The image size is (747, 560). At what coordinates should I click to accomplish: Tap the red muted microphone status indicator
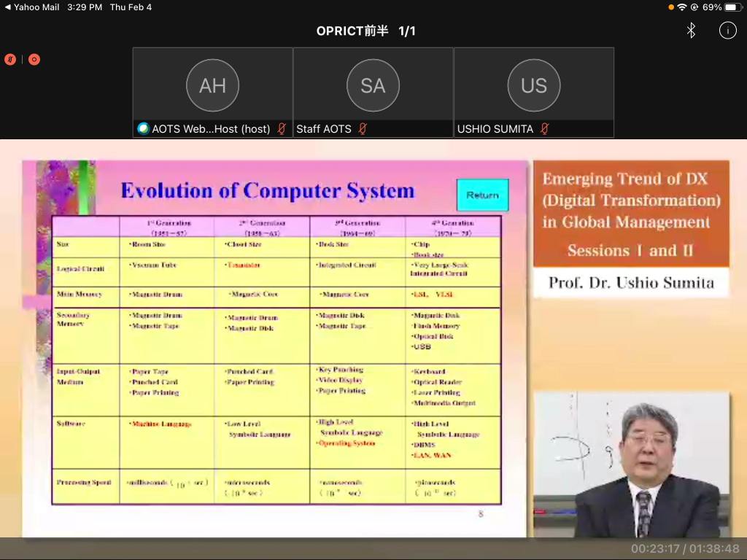click(10, 60)
